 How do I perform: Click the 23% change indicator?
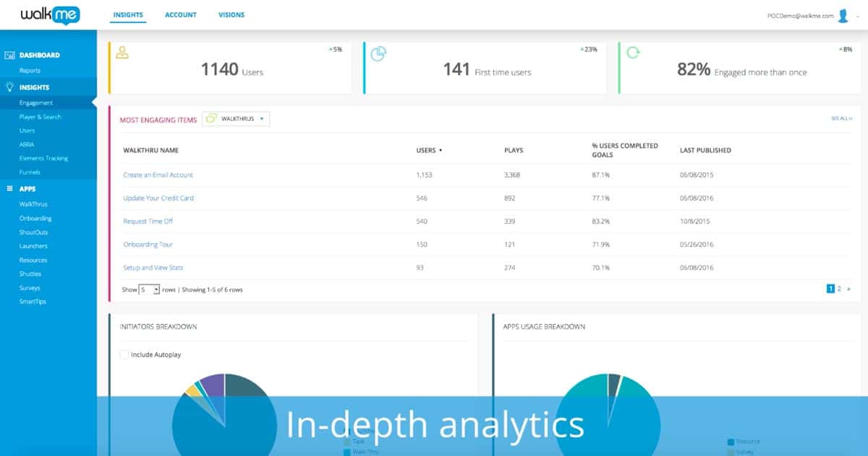[589, 49]
